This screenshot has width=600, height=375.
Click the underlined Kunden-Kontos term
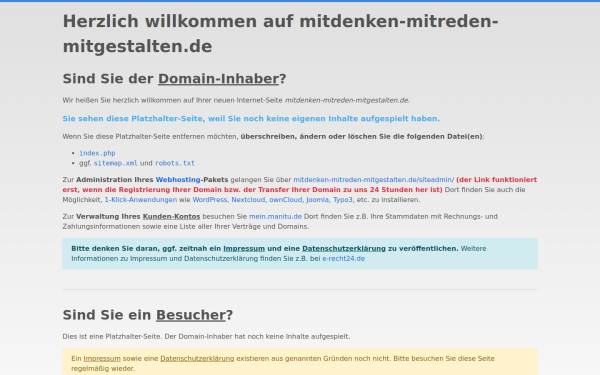[171, 217]
